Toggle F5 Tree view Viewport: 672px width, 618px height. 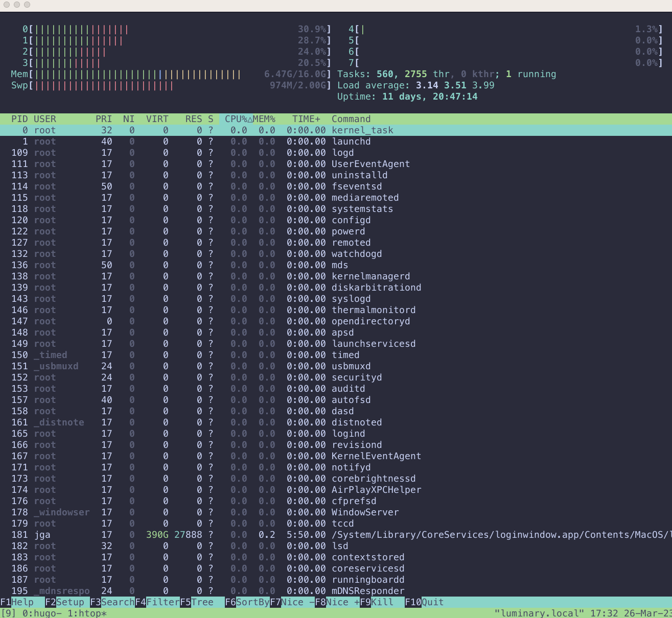pos(202,602)
